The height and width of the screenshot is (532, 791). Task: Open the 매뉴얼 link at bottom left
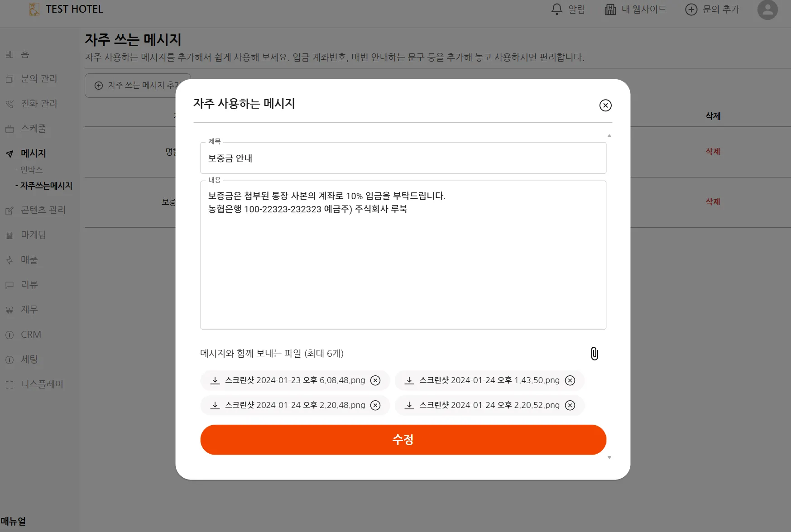click(x=13, y=522)
